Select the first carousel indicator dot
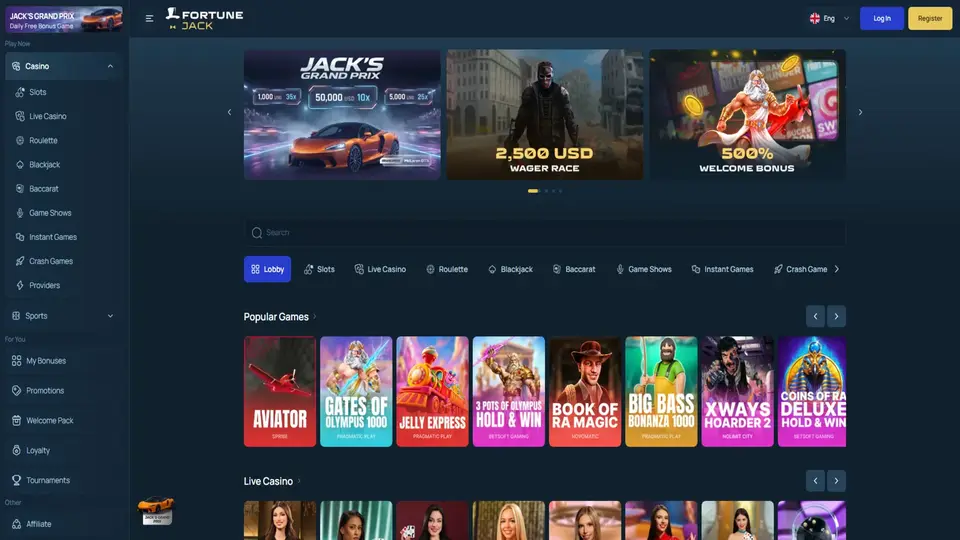Image resolution: width=960 pixels, height=540 pixels. [533, 191]
